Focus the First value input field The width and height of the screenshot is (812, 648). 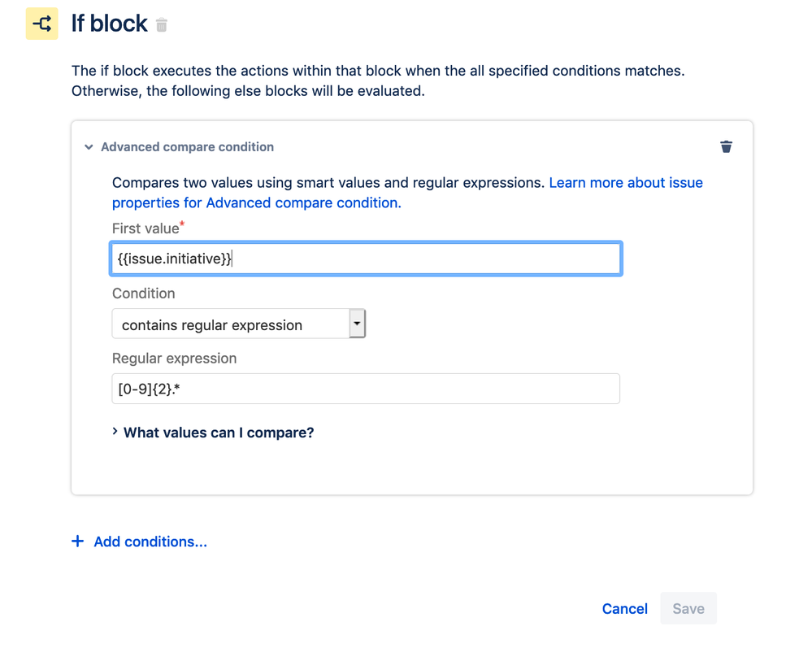click(366, 259)
